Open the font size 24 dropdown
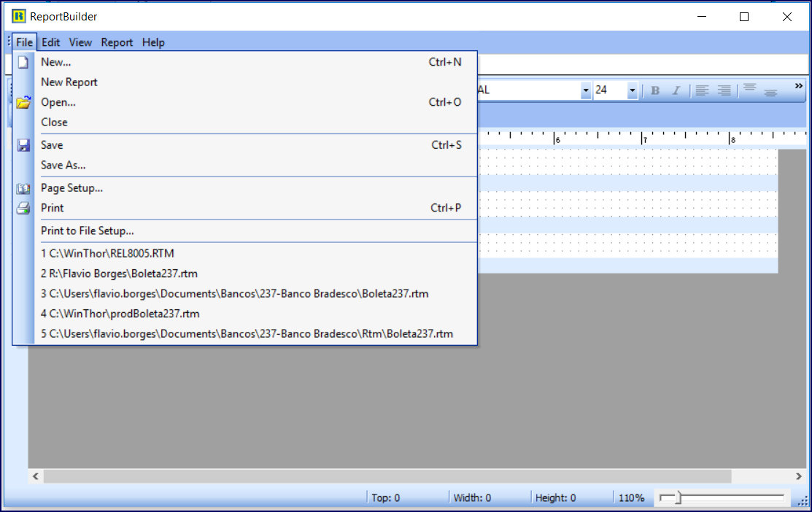This screenshot has height=512, width=812. tap(632, 90)
